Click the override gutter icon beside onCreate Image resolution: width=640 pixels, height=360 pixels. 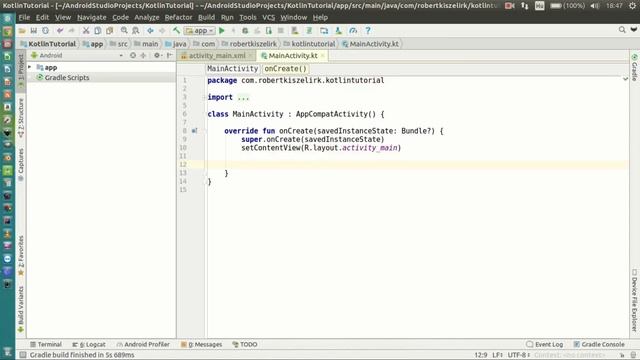[x=194, y=131]
